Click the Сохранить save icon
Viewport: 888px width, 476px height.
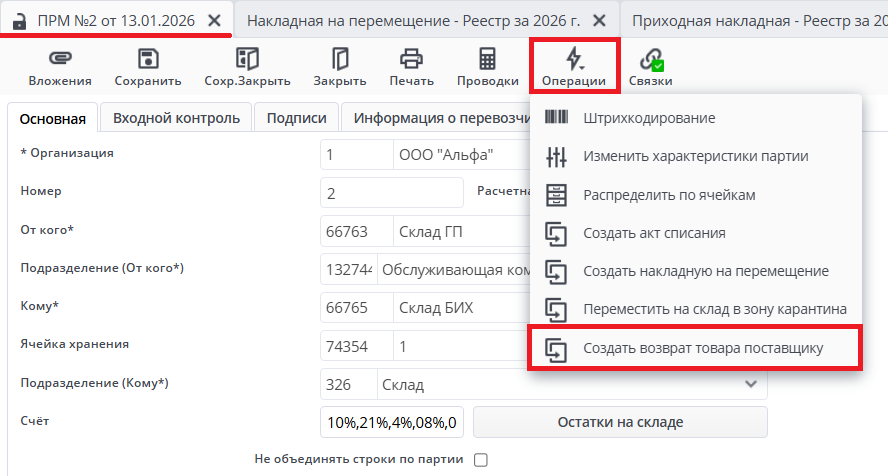point(148,59)
